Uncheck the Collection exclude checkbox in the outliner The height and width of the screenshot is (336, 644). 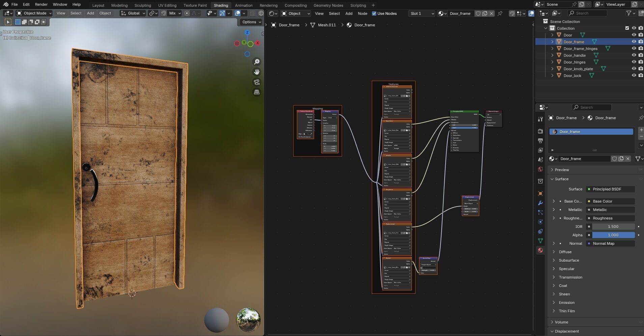point(627,28)
